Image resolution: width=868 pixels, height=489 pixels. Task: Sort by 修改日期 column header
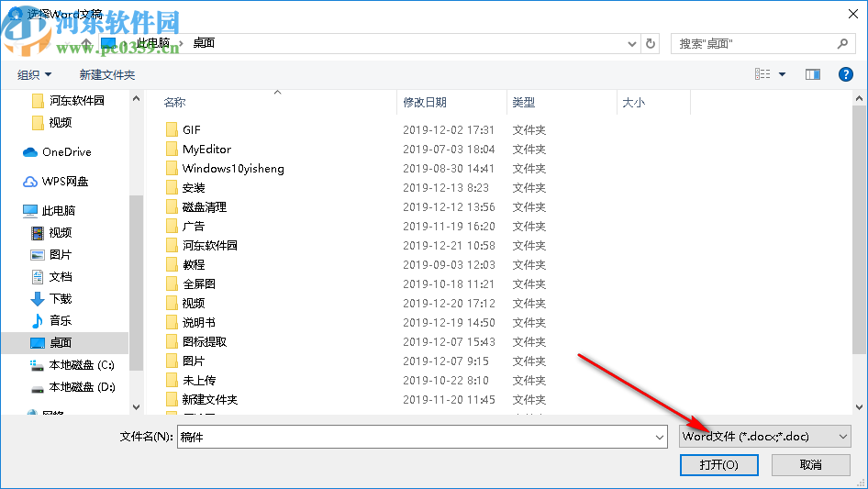click(425, 103)
